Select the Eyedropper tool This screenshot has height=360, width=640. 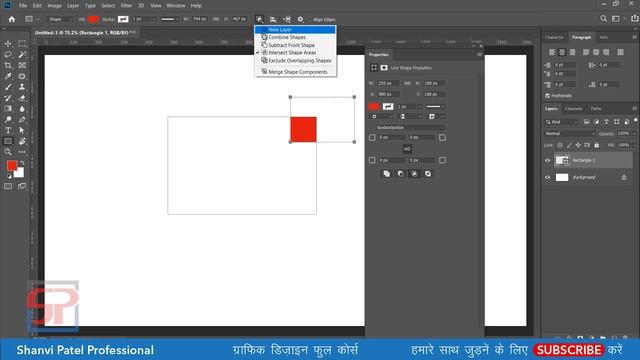tap(8, 76)
